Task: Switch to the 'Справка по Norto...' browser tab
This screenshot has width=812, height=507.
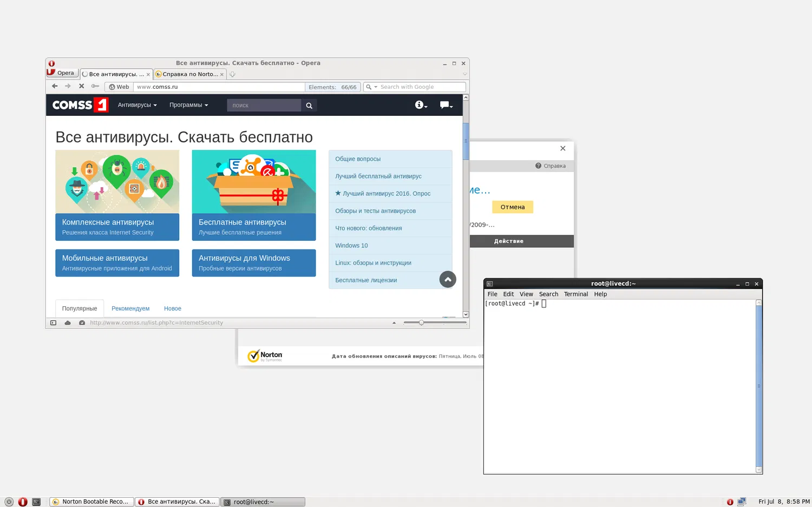Action: click(189, 74)
